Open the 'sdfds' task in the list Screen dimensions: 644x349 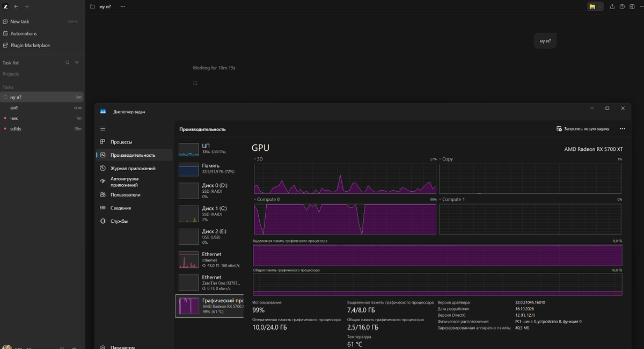(42, 129)
